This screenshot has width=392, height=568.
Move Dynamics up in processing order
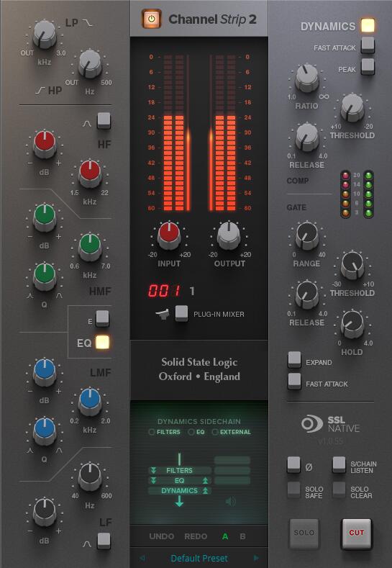tap(205, 491)
